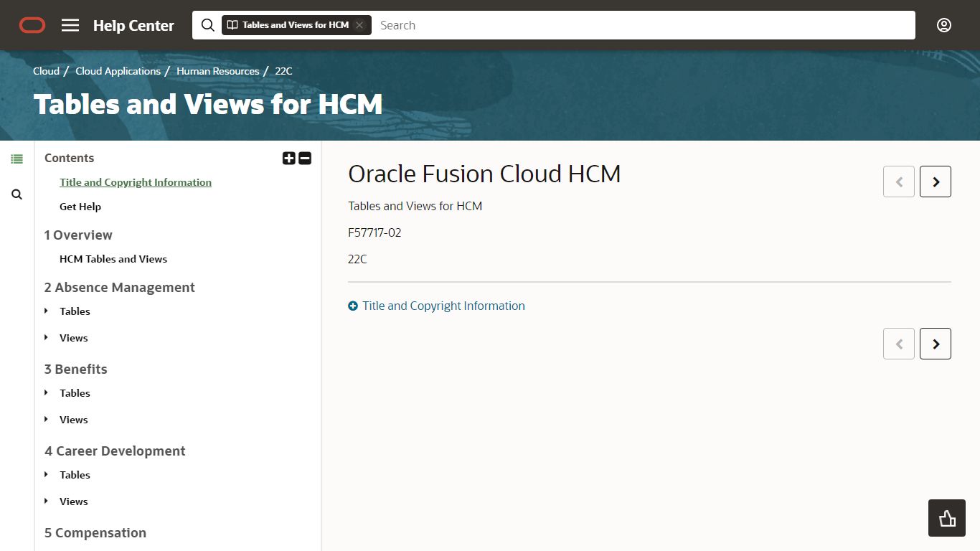The height and width of the screenshot is (551, 980).
Task: Select the 4 Career Development chapter heading
Action: pyautogui.click(x=115, y=451)
